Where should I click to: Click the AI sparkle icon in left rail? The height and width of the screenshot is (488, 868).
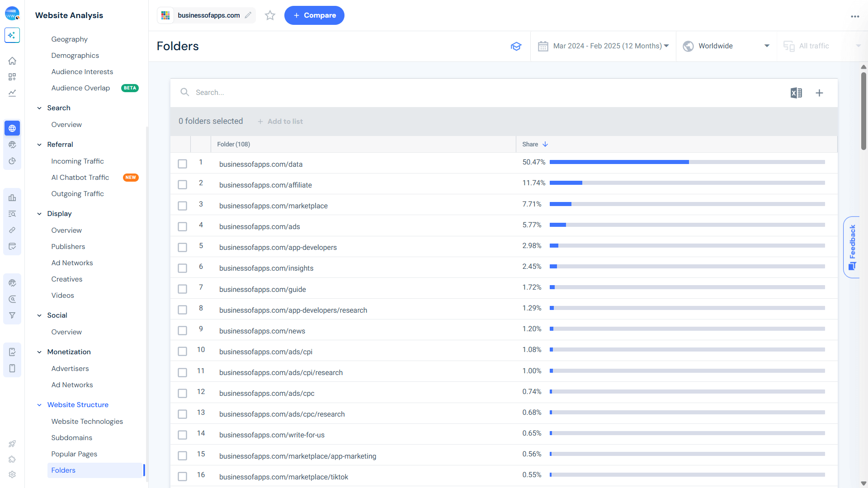(x=12, y=35)
